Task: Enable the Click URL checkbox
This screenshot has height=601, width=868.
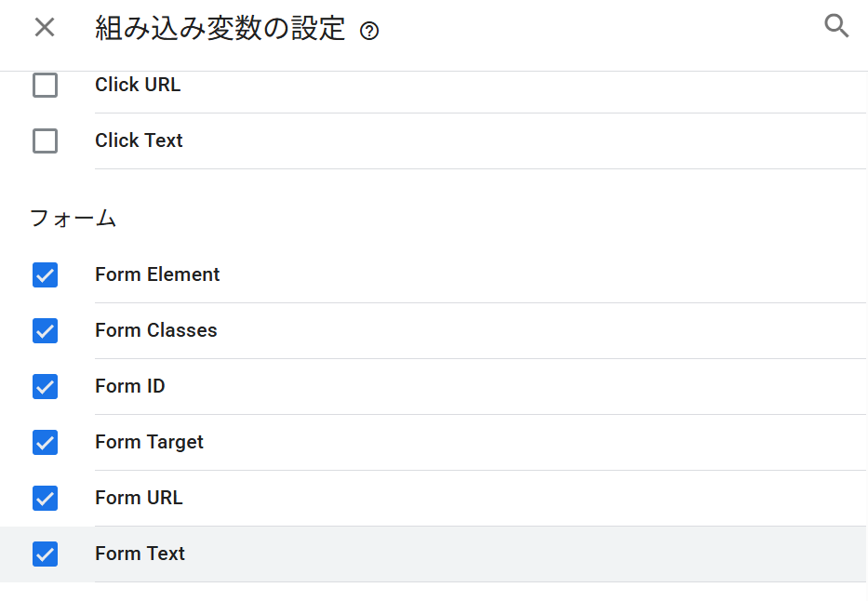Action: pyautogui.click(x=45, y=86)
